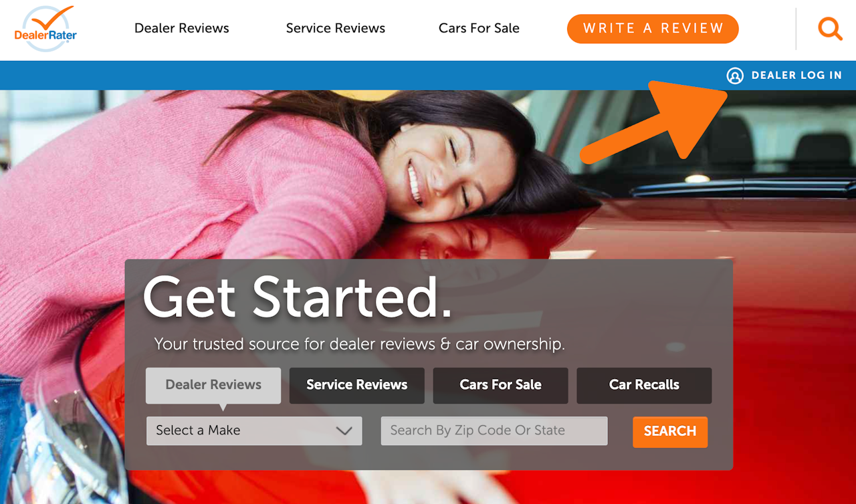Click the trusted source tagline text
The width and height of the screenshot is (856, 504).
(360, 344)
